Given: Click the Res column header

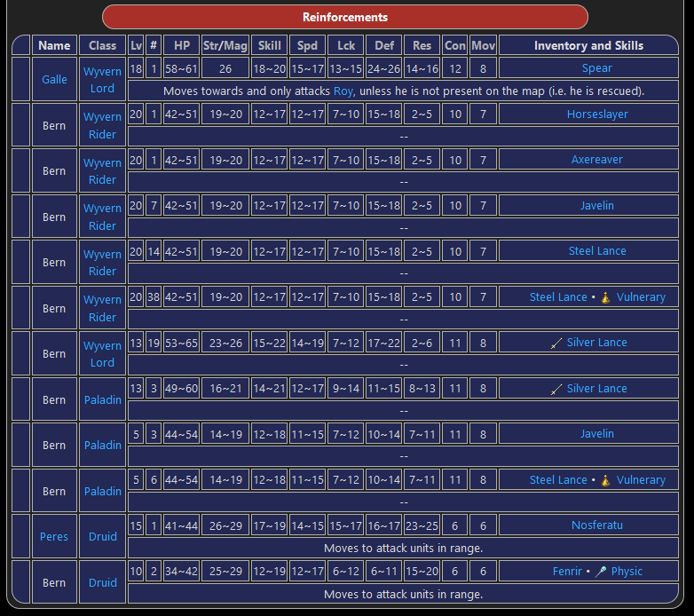Looking at the screenshot, I should 422,45.
